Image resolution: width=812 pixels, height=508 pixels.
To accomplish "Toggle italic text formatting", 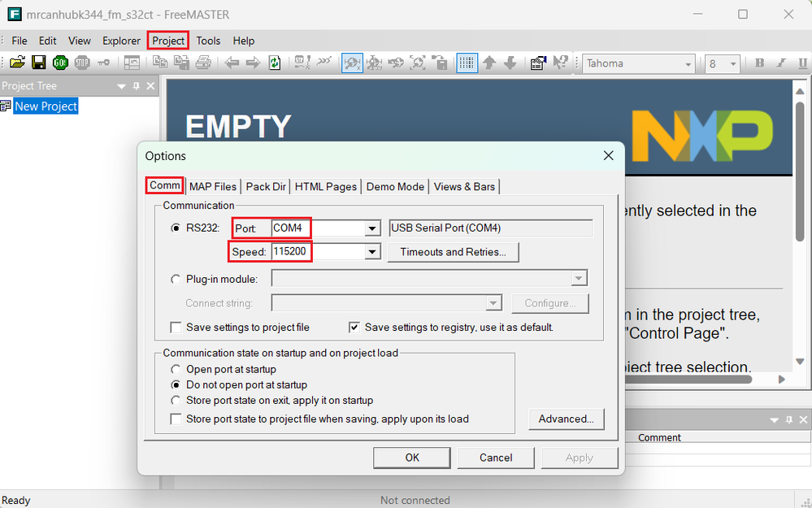I will point(781,63).
